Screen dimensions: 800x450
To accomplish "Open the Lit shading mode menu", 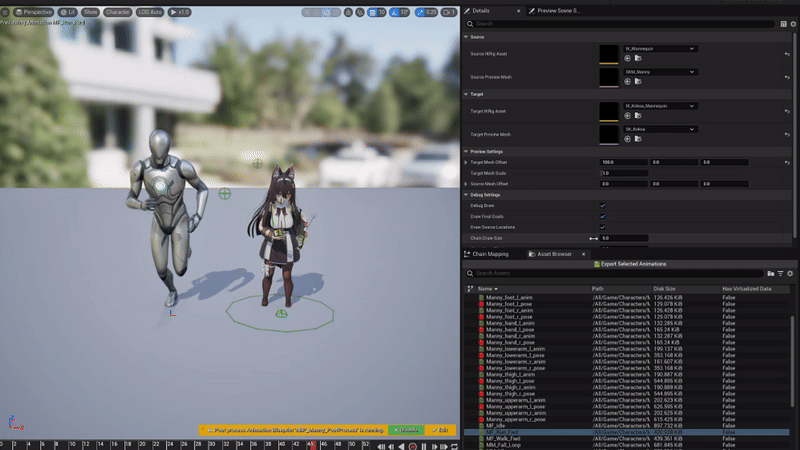I will tap(67, 12).
